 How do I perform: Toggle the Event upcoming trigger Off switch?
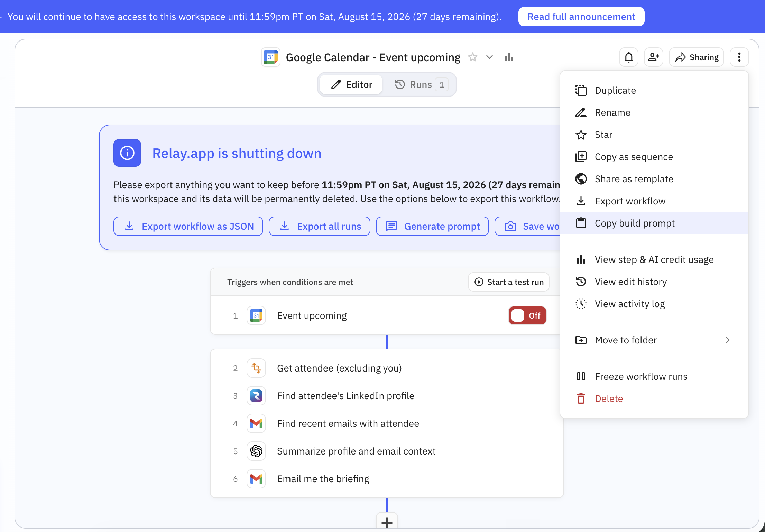[527, 315]
